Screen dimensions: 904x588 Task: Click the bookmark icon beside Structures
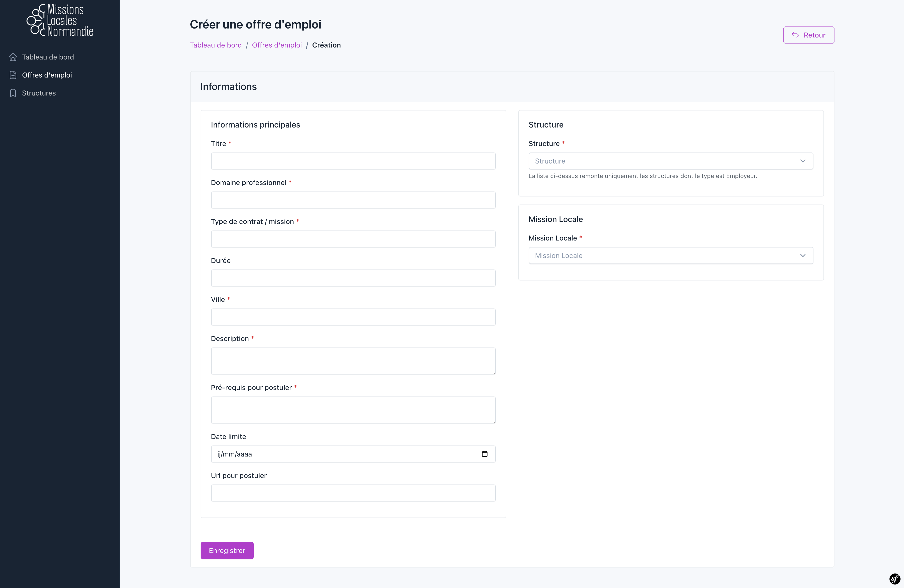click(x=13, y=93)
